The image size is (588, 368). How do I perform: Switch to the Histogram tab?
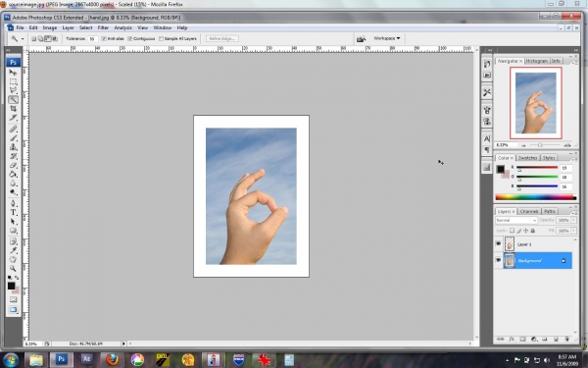[x=536, y=61]
